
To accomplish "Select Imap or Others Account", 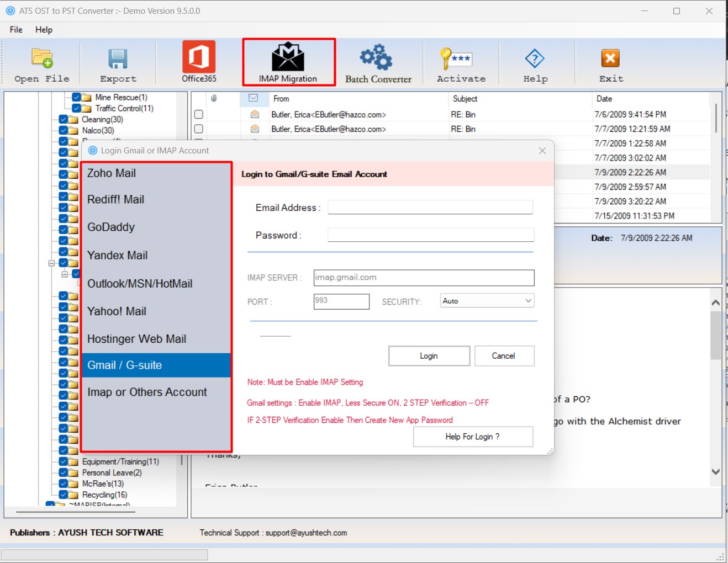I will [156, 392].
